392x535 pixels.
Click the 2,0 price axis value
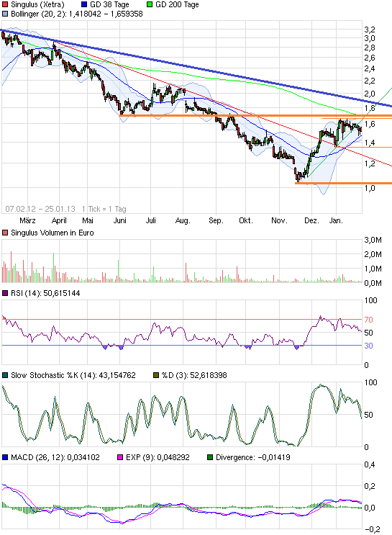pyautogui.click(x=370, y=94)
